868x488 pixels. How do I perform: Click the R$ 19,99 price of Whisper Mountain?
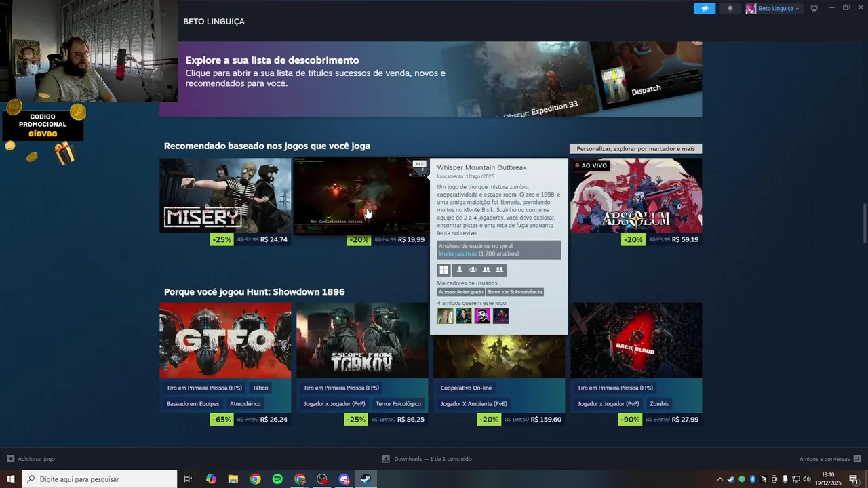tap(411, 239)
